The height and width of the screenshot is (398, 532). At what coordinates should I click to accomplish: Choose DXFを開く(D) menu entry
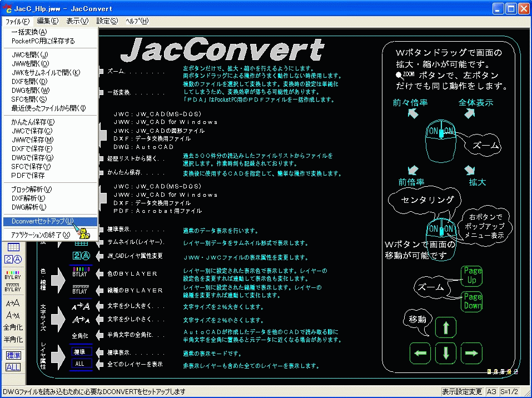coord(50,81)
